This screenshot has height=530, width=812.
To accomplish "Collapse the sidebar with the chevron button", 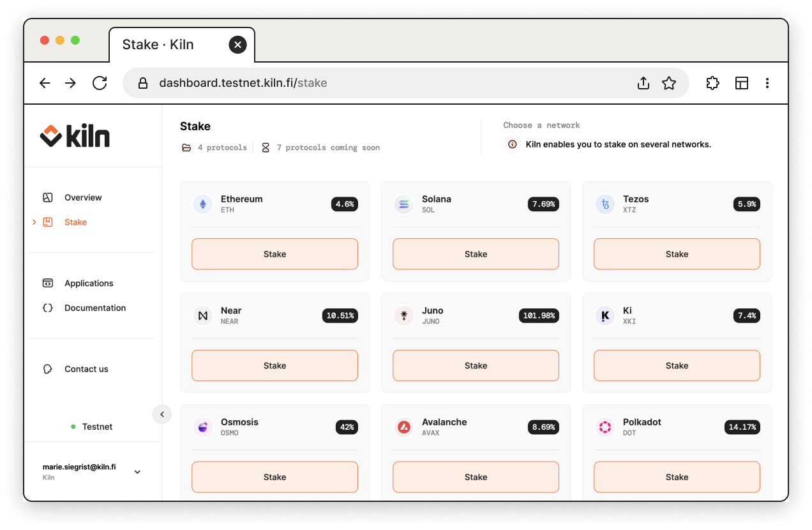I will point(162,414).
